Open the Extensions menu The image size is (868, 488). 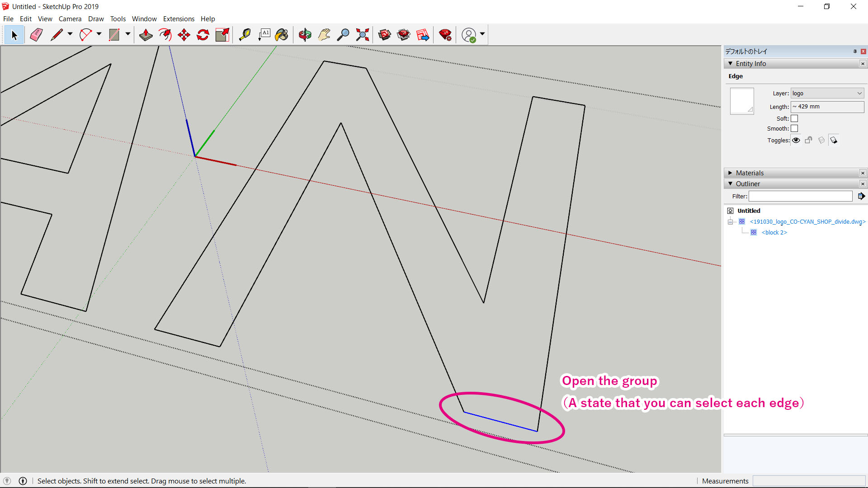pos(179,19)
